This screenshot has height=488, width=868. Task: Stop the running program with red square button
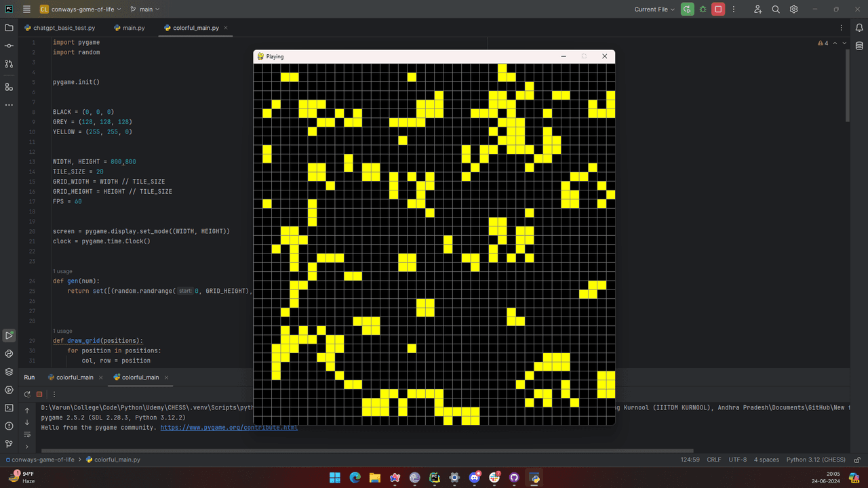pyautogui.click(x=718, y=9)
